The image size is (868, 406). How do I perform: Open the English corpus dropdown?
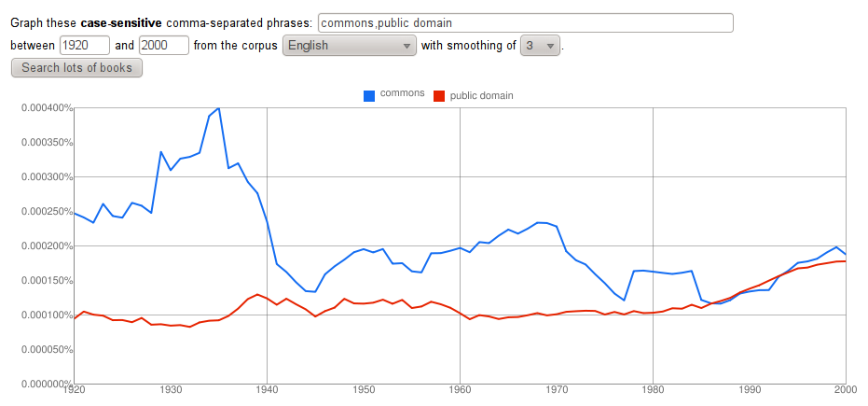[x=350, y=45]
